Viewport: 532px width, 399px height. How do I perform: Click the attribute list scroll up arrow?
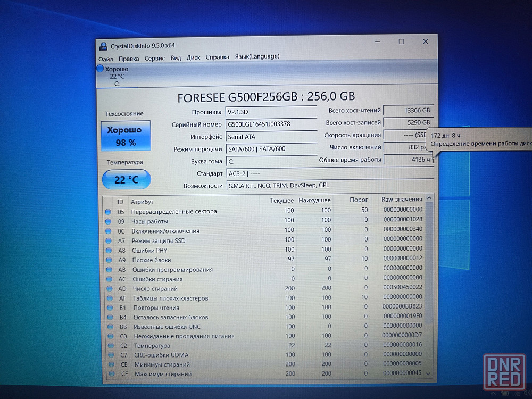(429, 198)
